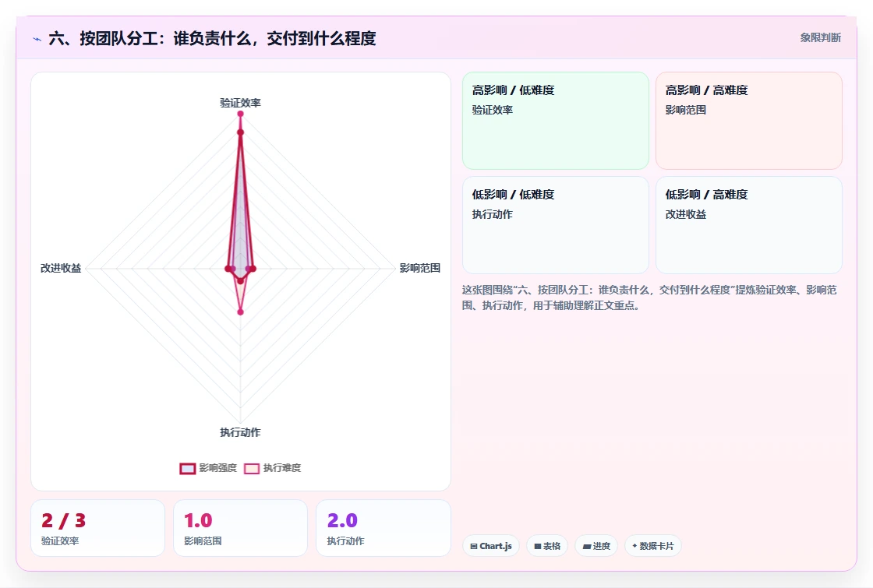Image resolution: width=873 pixels, height=588 pixels.
Task: Click the icon in the Chart.js chip
Action: [x=474, y=546]
